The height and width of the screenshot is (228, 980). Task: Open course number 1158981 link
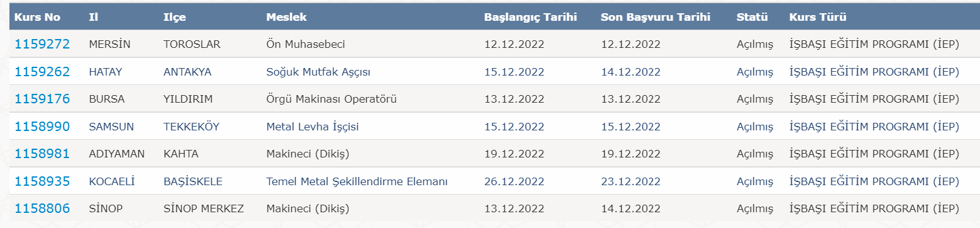pyautogui.click(x=42, y=154)
